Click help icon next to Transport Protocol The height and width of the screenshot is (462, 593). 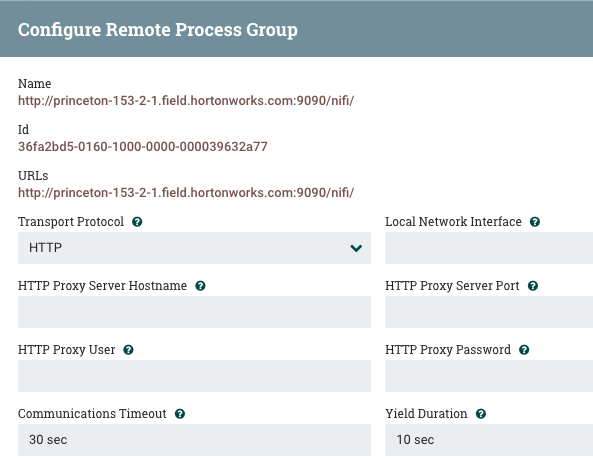(x=137, y=222)
